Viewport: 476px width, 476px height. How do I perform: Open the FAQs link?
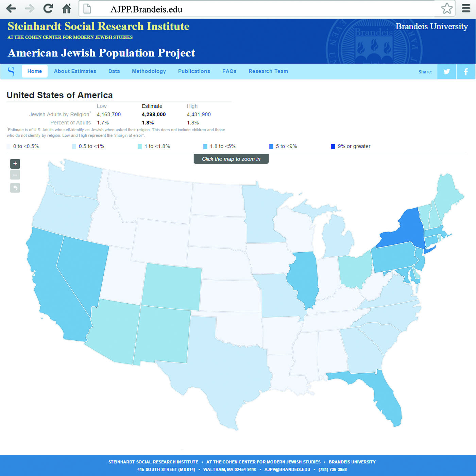click(x=229, y=71)
